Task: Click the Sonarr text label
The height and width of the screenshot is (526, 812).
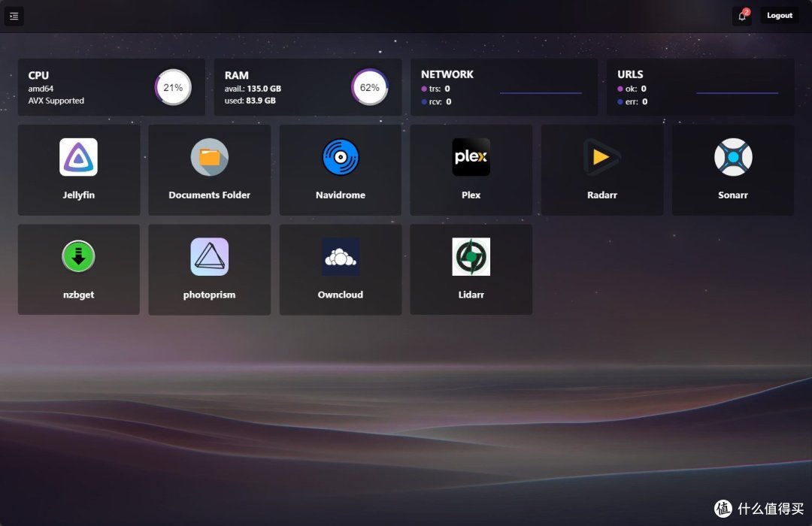Action: click(x=733, y=195)
